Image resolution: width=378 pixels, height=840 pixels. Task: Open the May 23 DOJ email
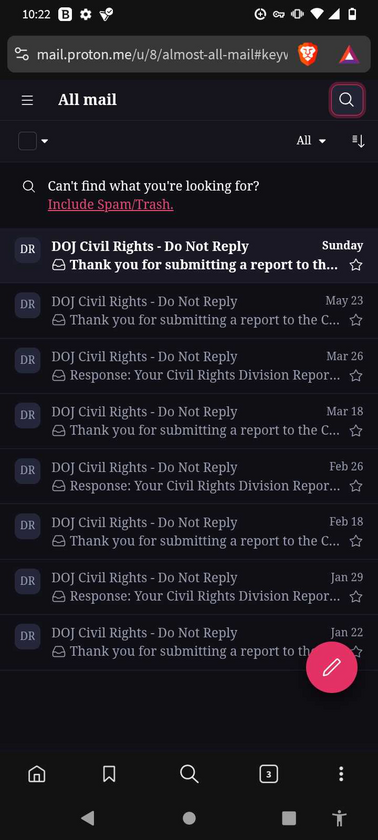click(x=189, y=311)
